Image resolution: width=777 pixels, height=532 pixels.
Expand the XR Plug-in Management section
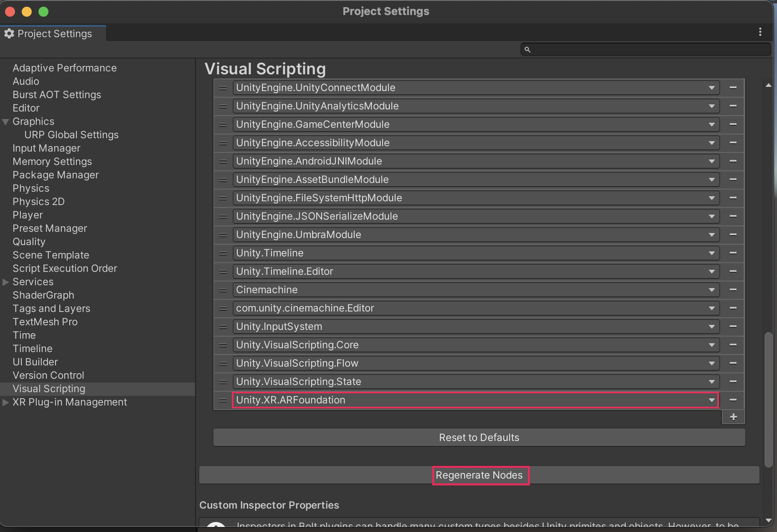[x=5, y=402]
